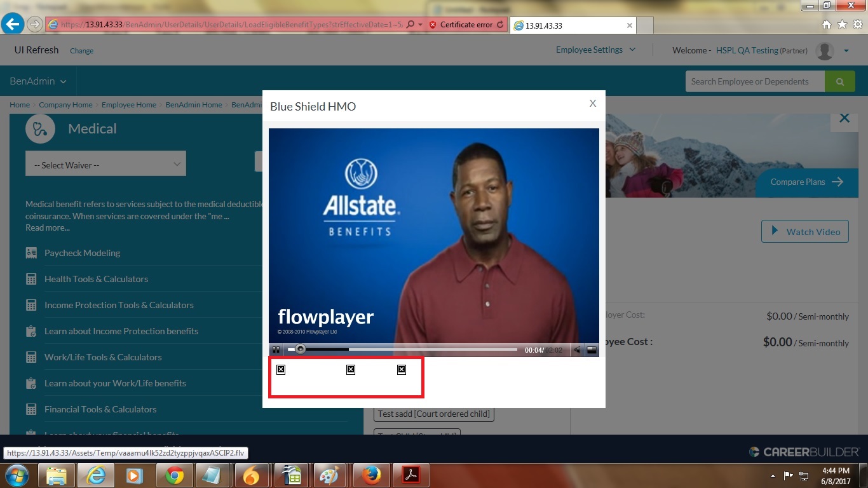Close the 13.91.43.33 tab

pos(630,25)
